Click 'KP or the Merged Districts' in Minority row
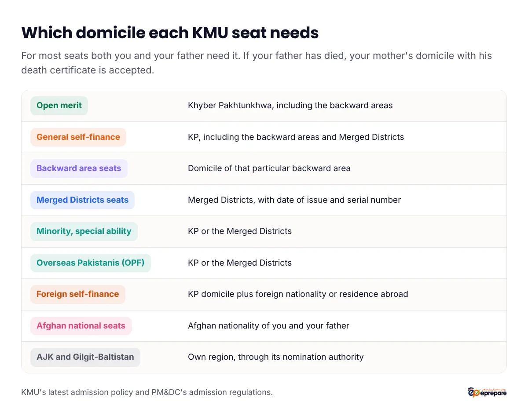Screen dimensions: 528x420 pos(240,231)
